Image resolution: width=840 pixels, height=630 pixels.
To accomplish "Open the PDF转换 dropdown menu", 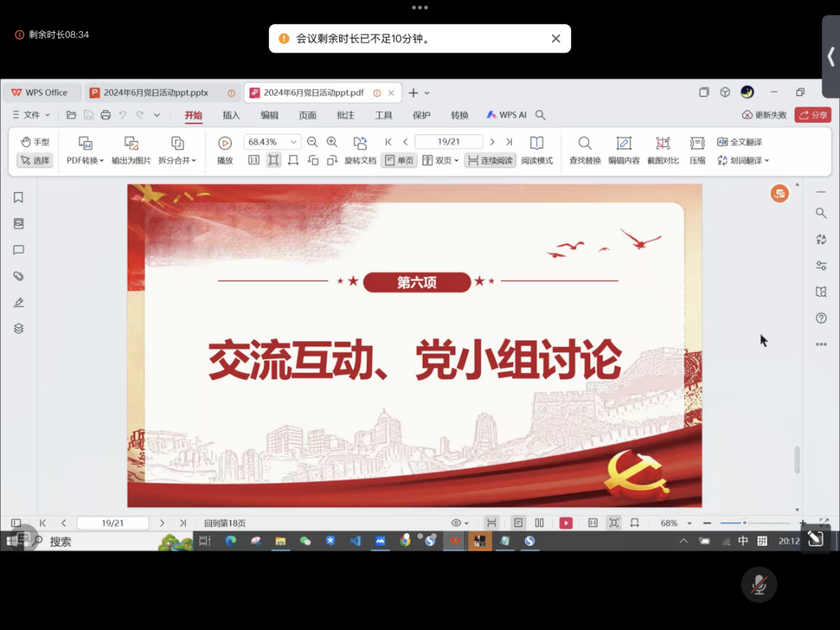I will coord(85,161).
